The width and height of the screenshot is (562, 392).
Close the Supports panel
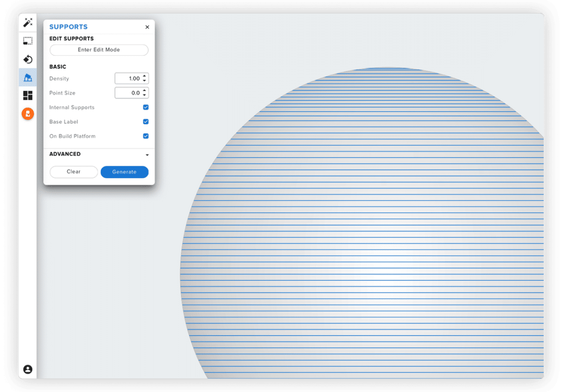[x=147, y=27]
